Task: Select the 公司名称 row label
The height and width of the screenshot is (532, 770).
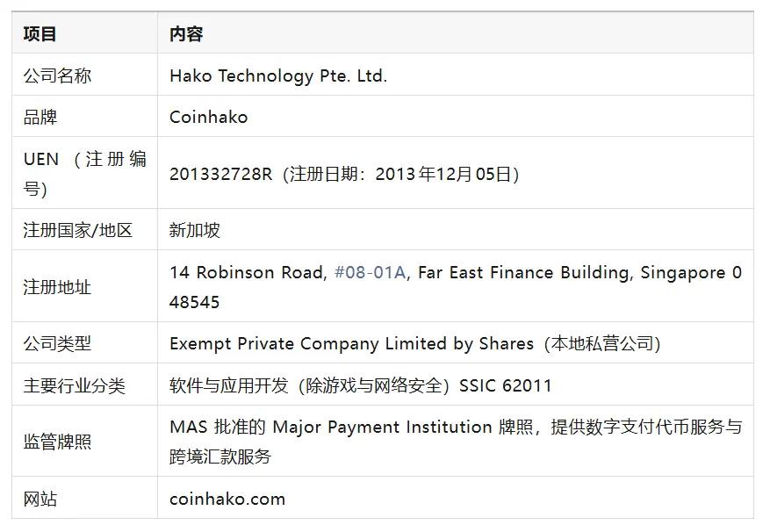Action: pos(57,76)
